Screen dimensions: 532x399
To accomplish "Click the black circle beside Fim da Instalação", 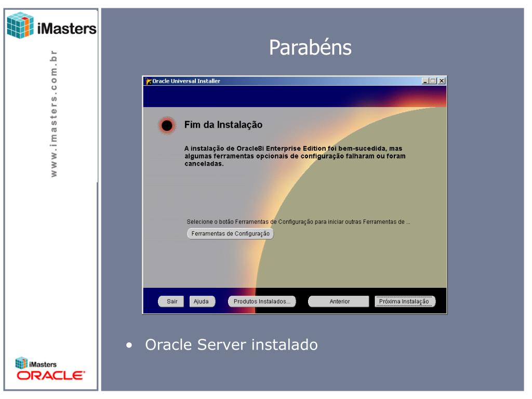I will pyautogui.click(x=167, y=126).
